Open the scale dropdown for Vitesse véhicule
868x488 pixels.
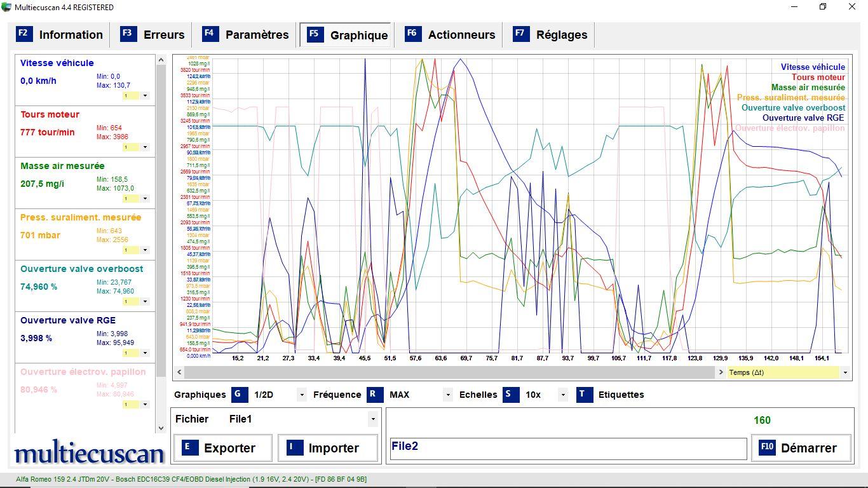click(145, 96)
